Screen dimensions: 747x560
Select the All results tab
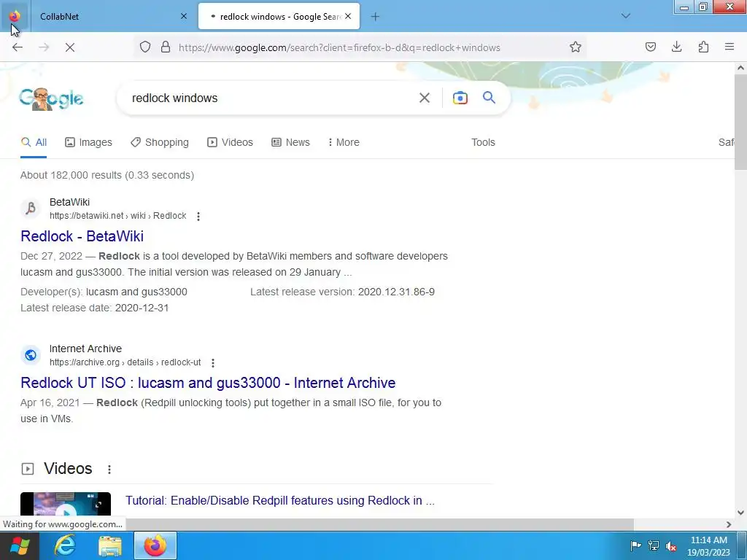coord(34,142)
